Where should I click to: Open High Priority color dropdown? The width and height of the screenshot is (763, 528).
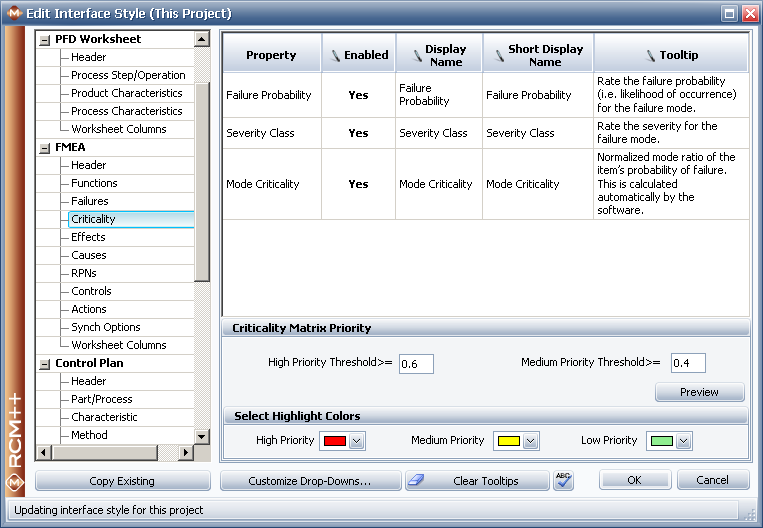coord(357,441)
